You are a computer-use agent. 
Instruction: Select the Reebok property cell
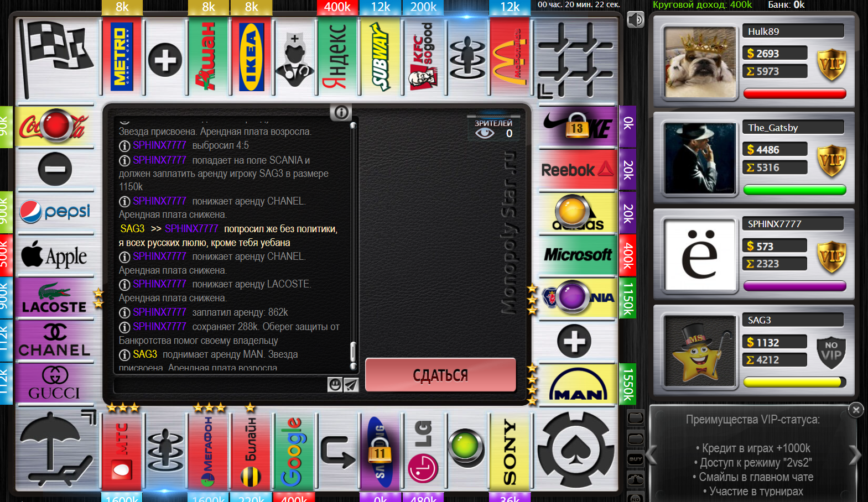point(578,170)
